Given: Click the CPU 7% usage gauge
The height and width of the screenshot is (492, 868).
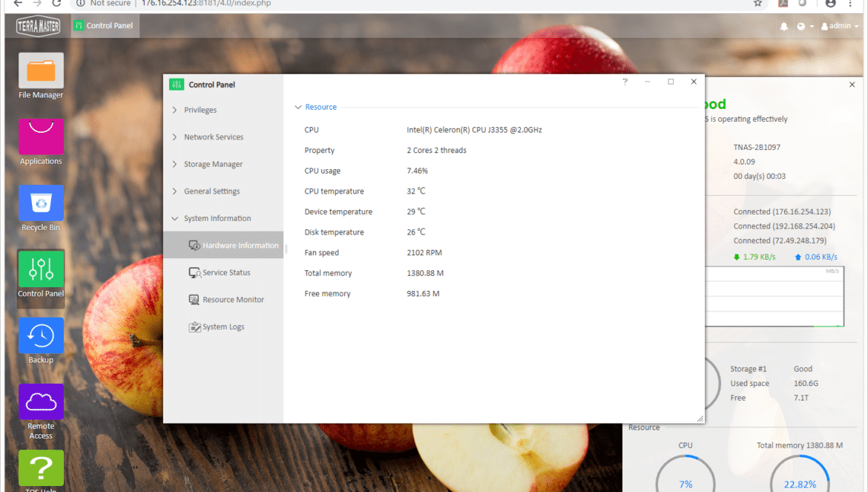Looking at the screenshot, I should click(685, 473).
